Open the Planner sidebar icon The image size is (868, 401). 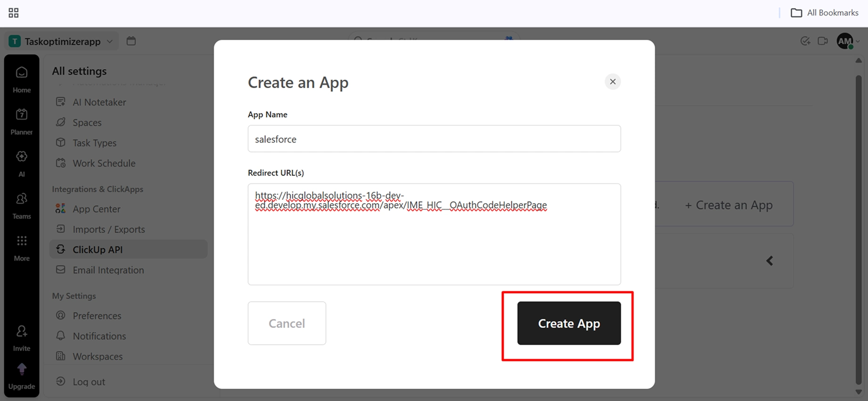[22, 122]
